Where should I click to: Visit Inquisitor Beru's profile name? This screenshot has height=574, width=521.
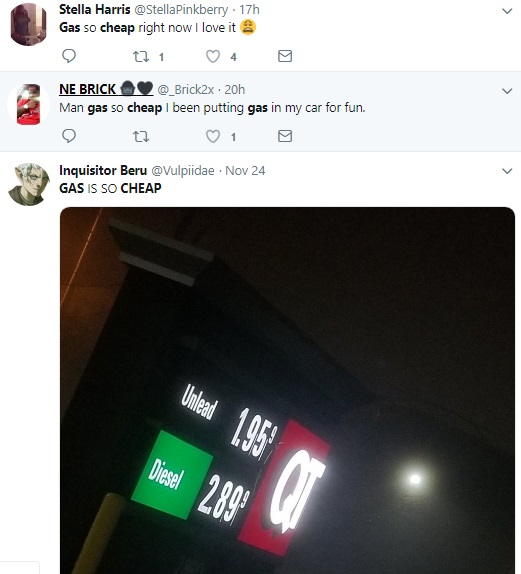(x=103, y=170)
